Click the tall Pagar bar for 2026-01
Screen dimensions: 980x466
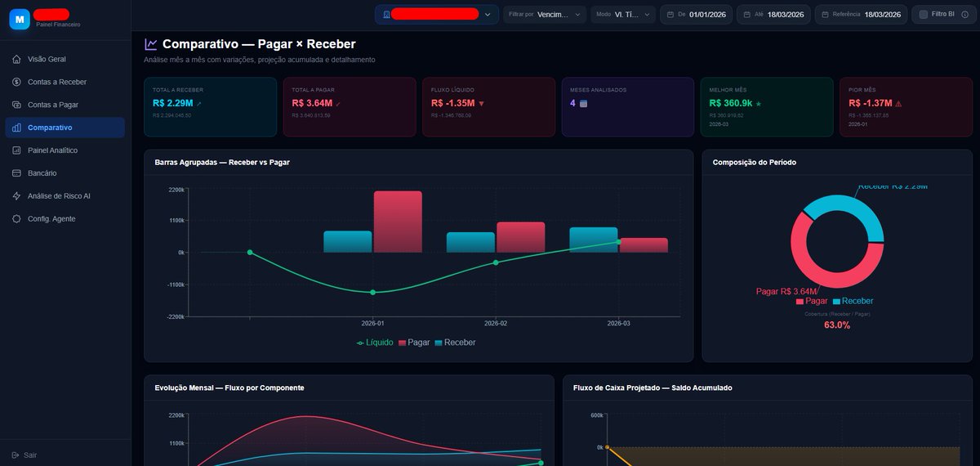[398, 222]
